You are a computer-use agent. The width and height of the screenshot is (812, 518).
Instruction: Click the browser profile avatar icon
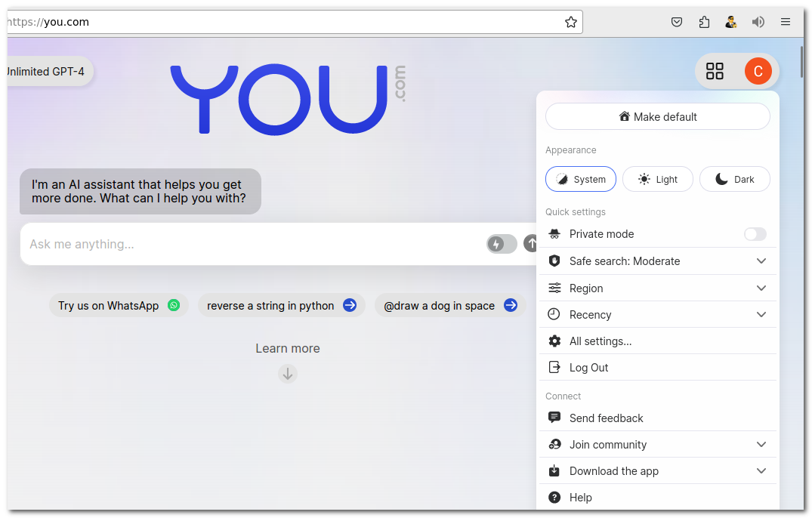point(730,22)
